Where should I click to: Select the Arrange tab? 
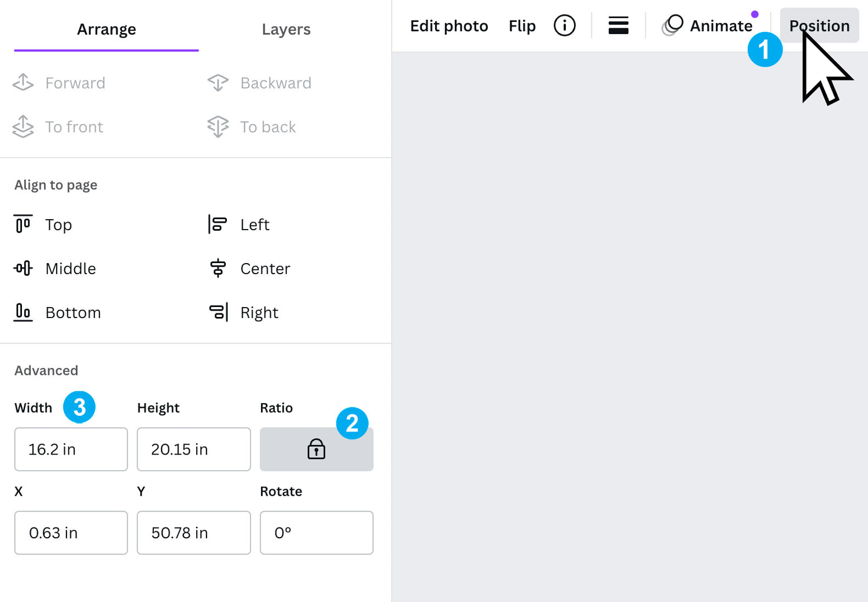click(x=106, y=29)
